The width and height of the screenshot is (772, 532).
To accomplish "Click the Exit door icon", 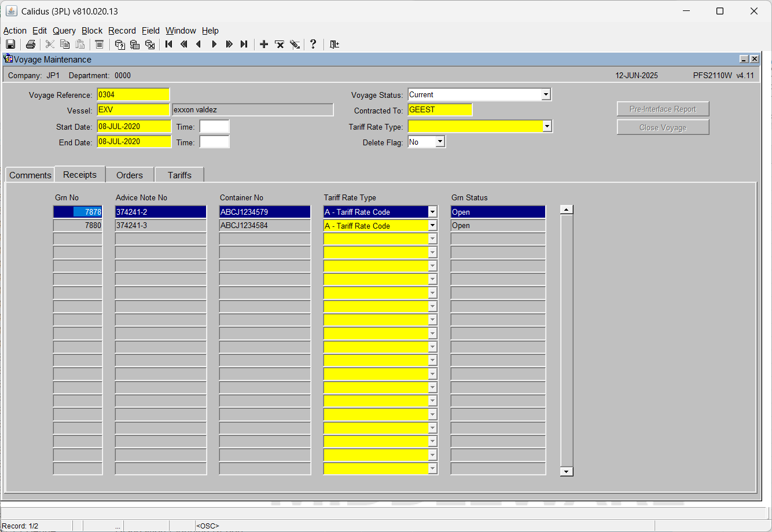I will click(x=334, y=45).
